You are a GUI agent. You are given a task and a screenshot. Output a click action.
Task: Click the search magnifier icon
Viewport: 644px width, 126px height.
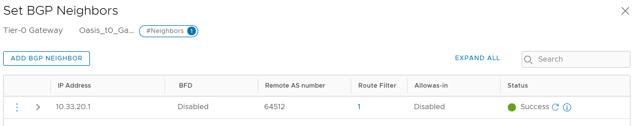coord(528,60)
